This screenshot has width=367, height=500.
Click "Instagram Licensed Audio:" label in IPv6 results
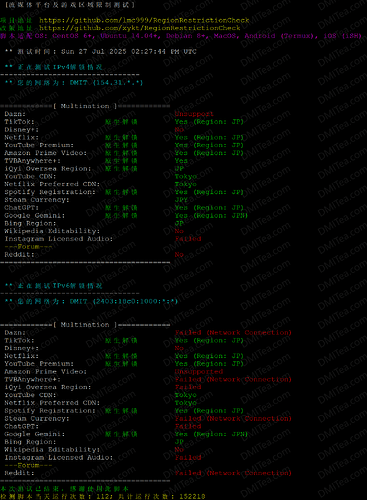click(59, 458)
